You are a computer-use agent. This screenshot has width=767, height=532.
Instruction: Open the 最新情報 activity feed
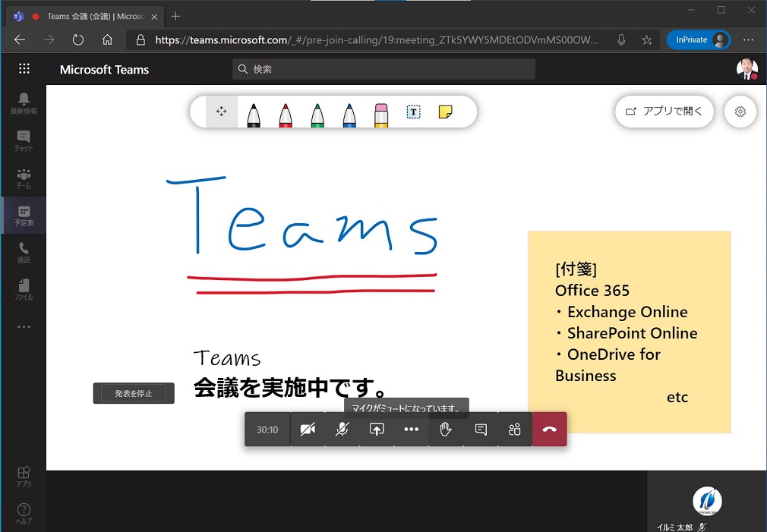coord(24,103)
